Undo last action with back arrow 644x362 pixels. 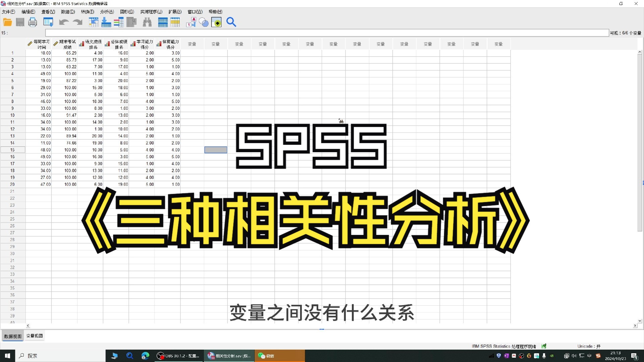64,22
